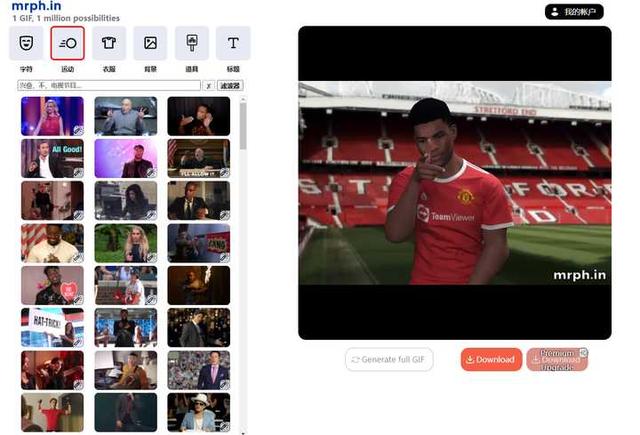The image size is (640, 435).
Task: Open the Background image icon (背景)
Action: 150,43
